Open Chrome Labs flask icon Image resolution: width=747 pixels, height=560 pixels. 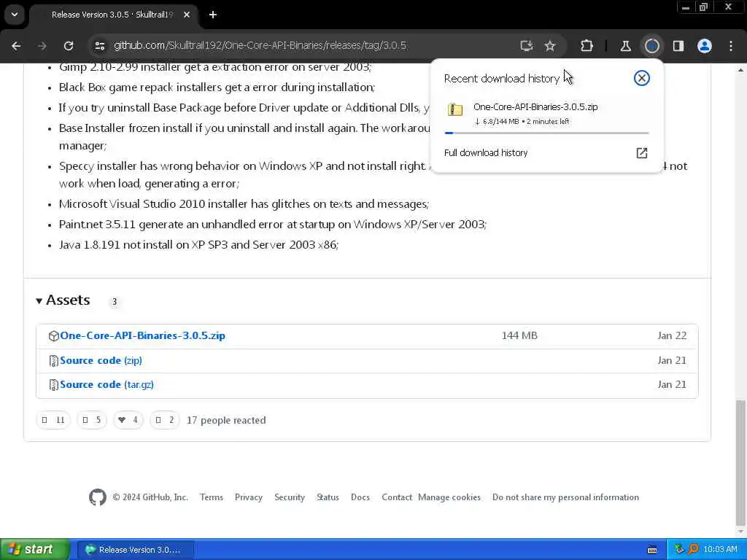click(625, 46)
